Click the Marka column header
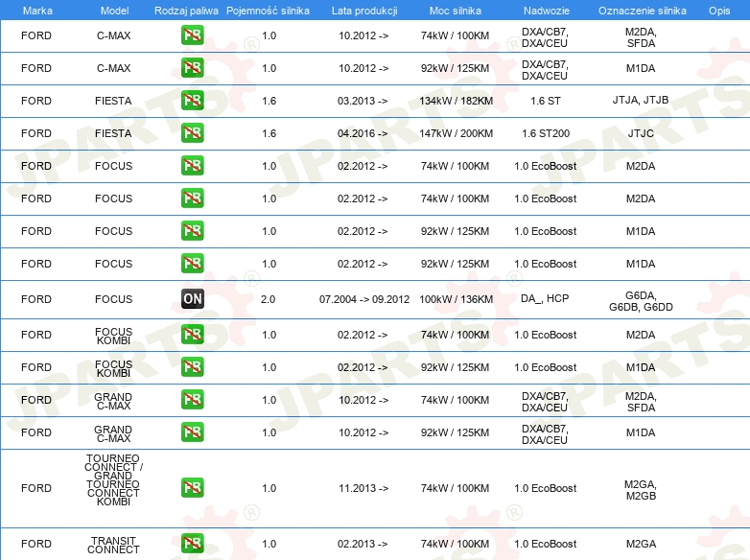This screenshot has height=560, width=750. pos(36,11)
